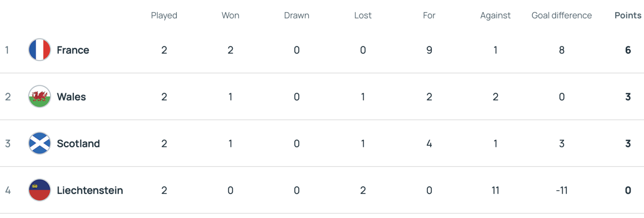644x218 pixels.
Task: Select the bold Points column header
Action: tap(628, 15)
